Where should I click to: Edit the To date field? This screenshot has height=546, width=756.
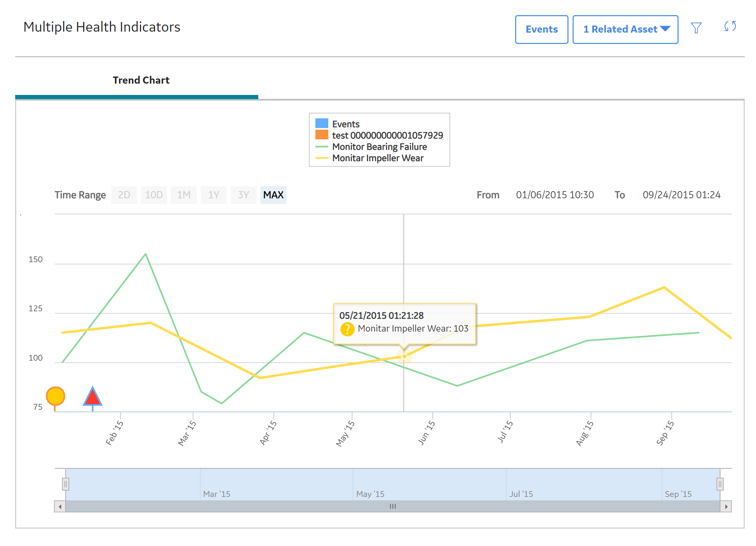(x=681, y=195)
